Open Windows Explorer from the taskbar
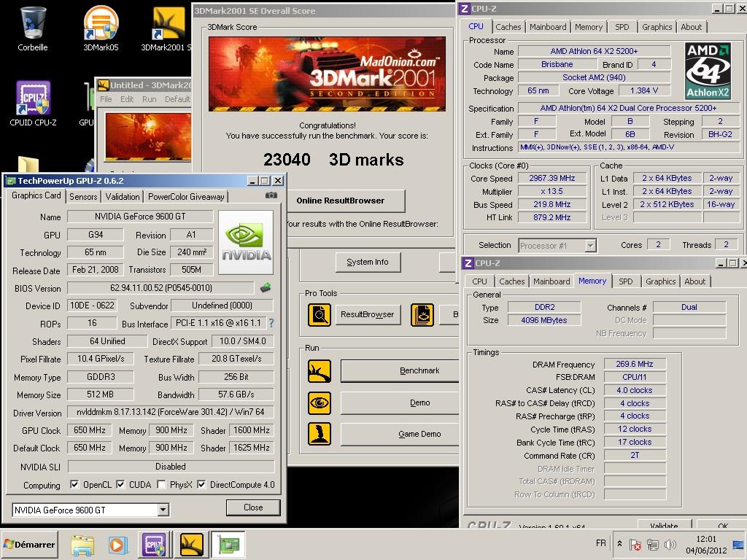The image size is (747, 560). pyautogui.click(x=82, y=545)
